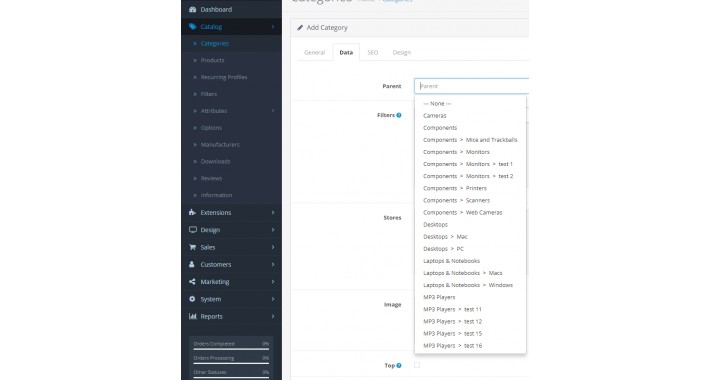Expand the Design menu arrow

coord(273,230)
